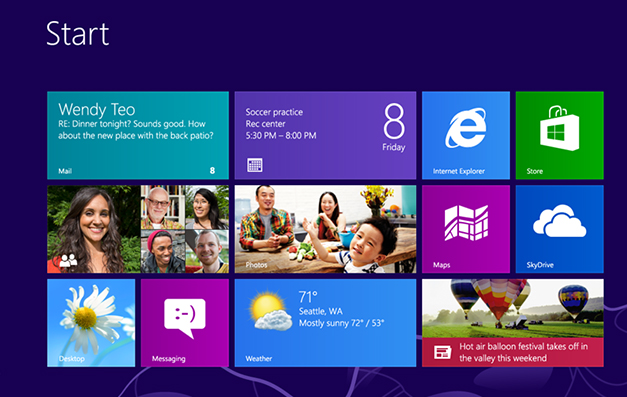Click the calendar grid icon
Screen dimensions: 627x397
255,165
